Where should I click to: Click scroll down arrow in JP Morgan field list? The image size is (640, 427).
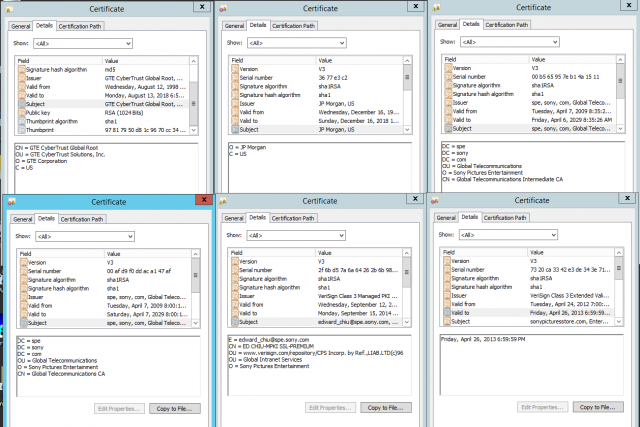(x=407, y=129)
